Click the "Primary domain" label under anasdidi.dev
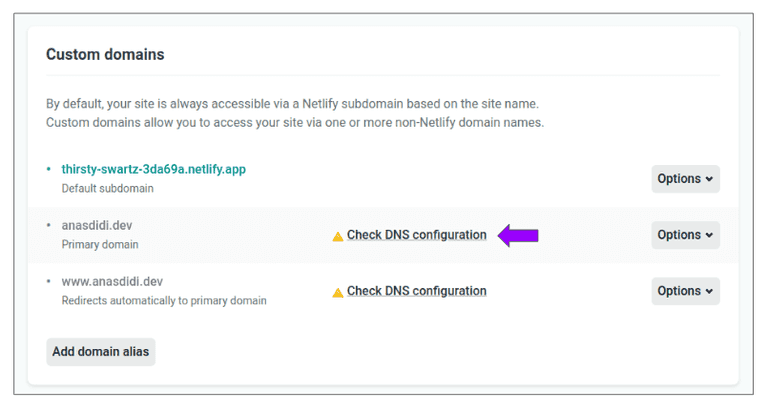The width and height of the screenshot is (768, 409). click(100, 244)
